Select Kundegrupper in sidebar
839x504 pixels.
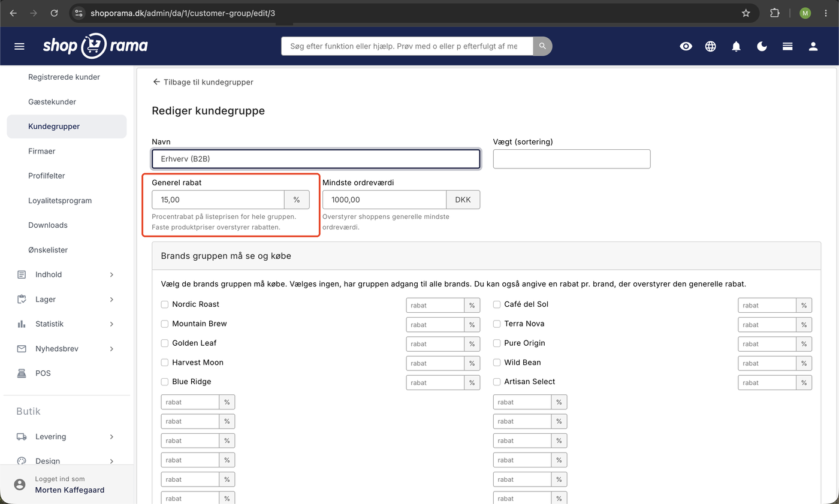click(x=67, y=126)
